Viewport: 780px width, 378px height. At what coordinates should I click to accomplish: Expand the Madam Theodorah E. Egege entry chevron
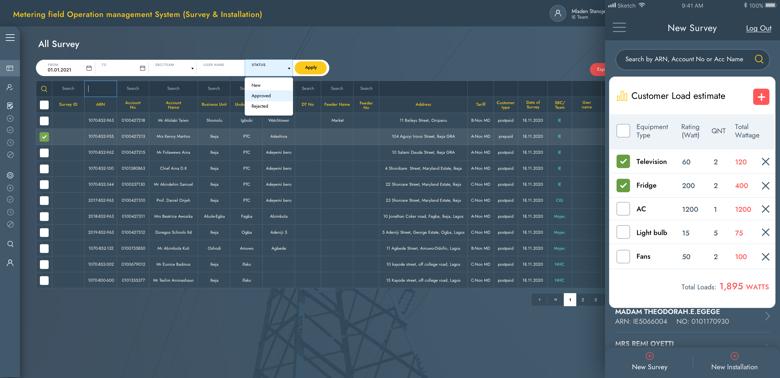[768, 316]
